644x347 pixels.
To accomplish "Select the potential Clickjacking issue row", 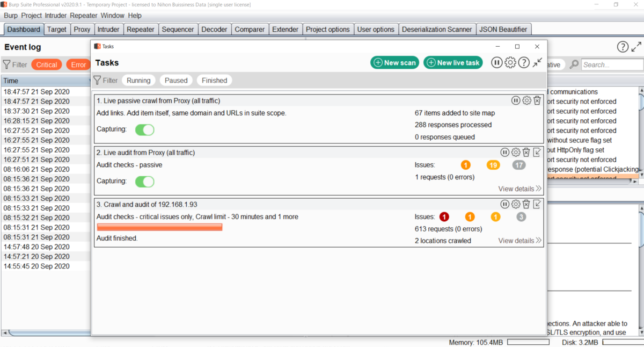I will (592, 169).
